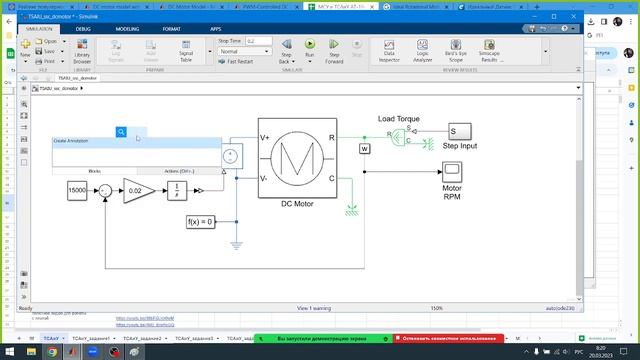Image resolution: width=640 pixels, height=360 pixels.
Task: Open the Logic Analyzer
Action: pos(422,51)
